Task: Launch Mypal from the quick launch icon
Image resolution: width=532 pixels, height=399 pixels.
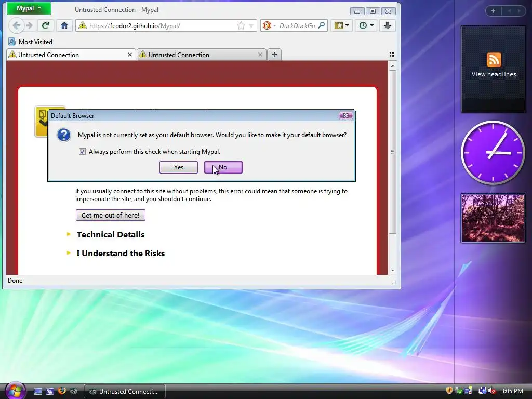Action: pos(74,391)
